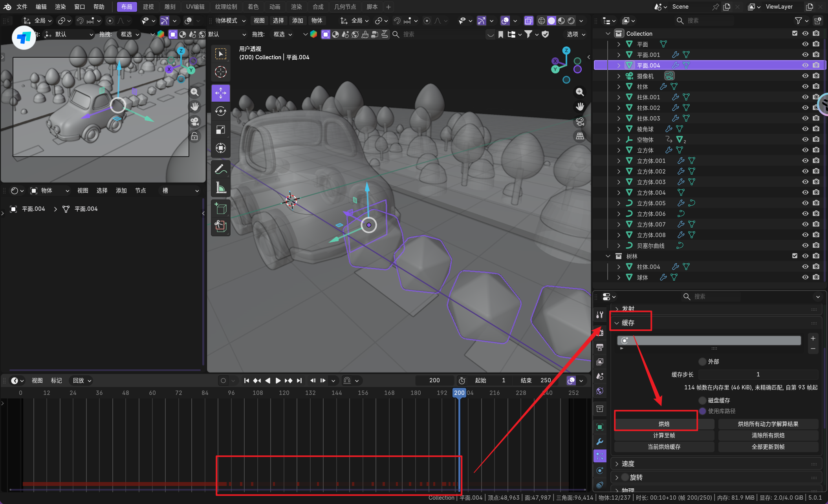
Task: Click the 3D cursor tool icon
Action: coord(221,72)
